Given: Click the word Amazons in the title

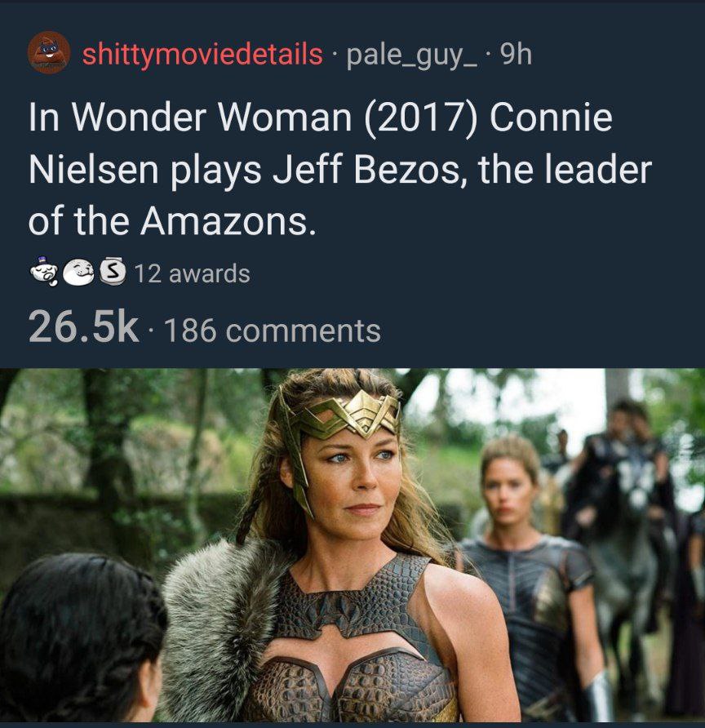Looking at the screenshot, I should click(227, 221).
